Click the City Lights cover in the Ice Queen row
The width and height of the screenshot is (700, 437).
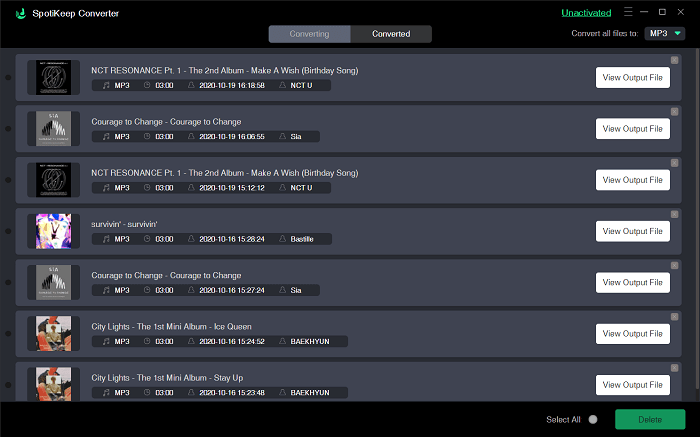point(54,334)
